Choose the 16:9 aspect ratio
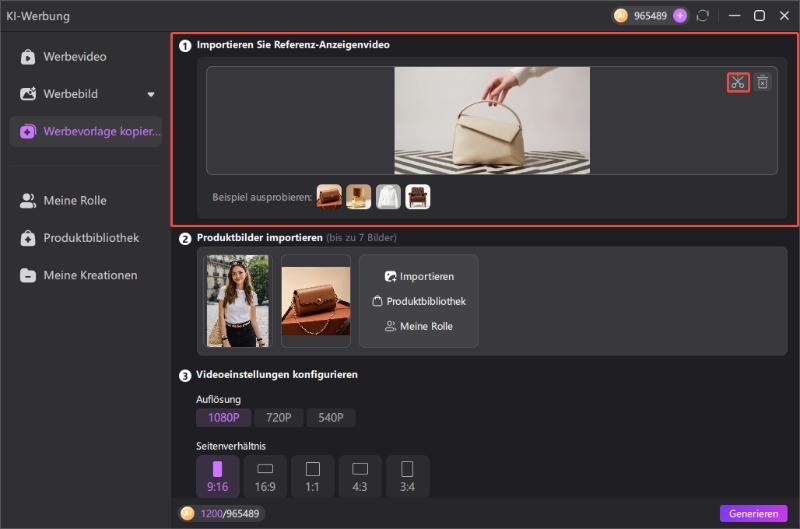800x529 pixels. point(265,476)
